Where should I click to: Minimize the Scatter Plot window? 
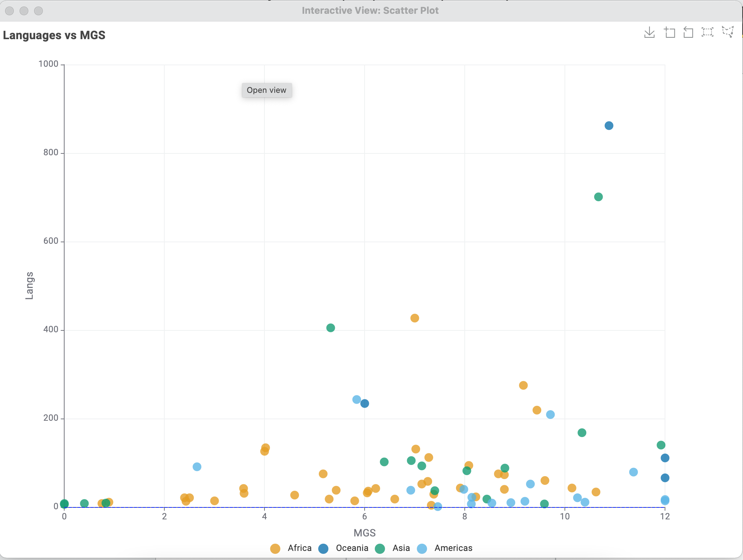[24, 11]
